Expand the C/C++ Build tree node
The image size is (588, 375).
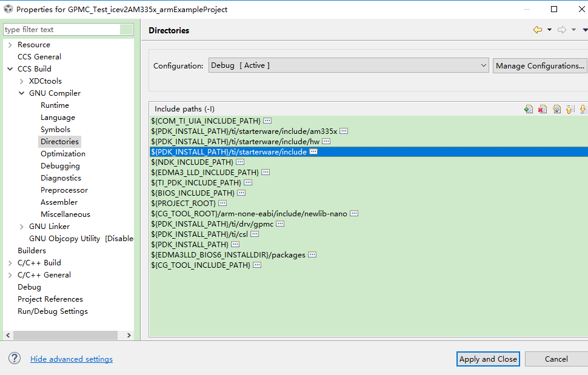[x=10, y=263]
